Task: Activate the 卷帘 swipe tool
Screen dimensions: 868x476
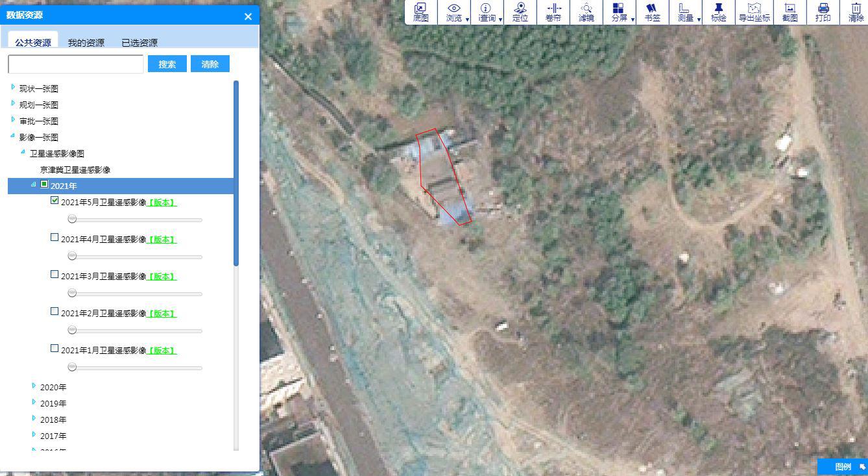Action: (x=553, y=12)
